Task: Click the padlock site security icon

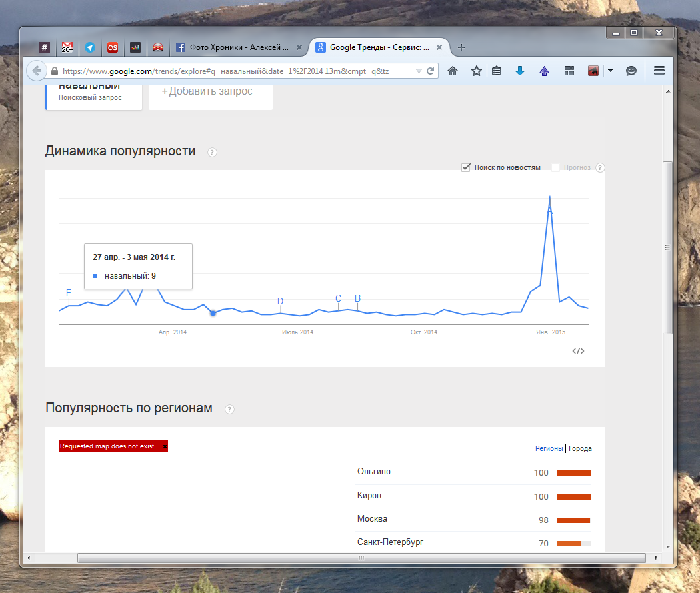Action: [55, 71]
